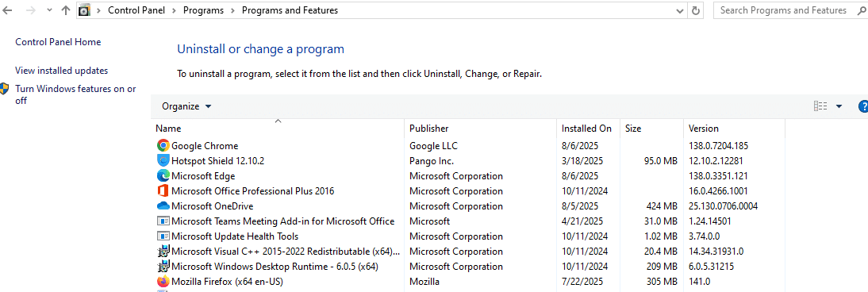The height and width of the screenshot is (292, 868).
Task: Select the Hotspot Shield 12.10.2 entry
Action: pyautogui.click(x=218, y=161)
